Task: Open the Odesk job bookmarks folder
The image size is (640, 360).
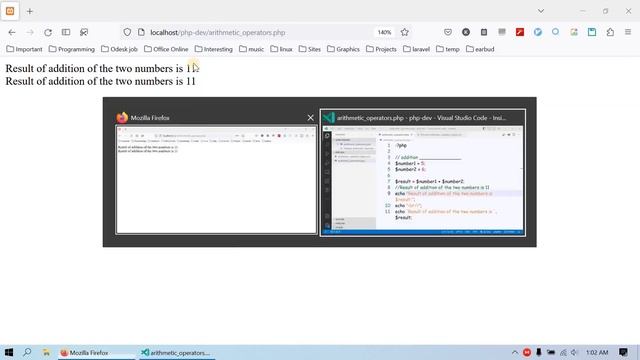Action: pos(120,49)
